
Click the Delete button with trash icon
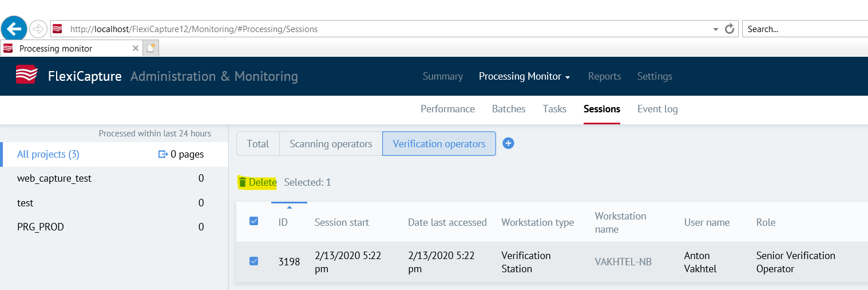coord(257,182)
